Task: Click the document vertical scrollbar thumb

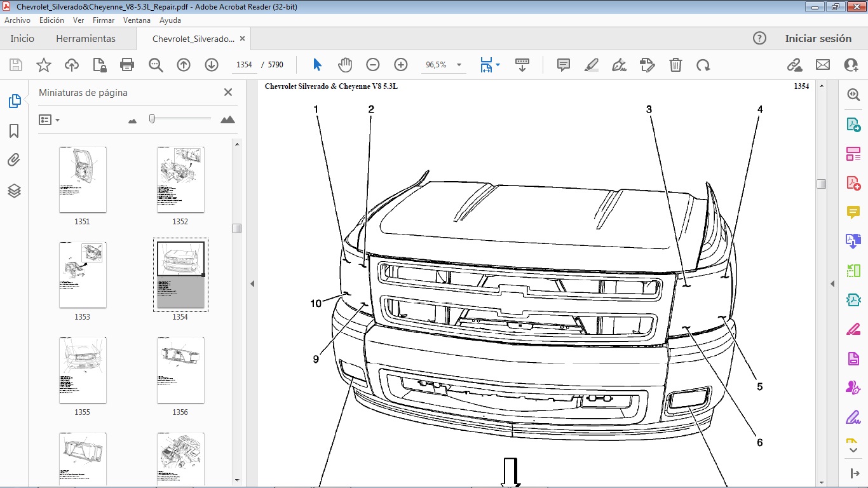Action: [x=821, y=184]
